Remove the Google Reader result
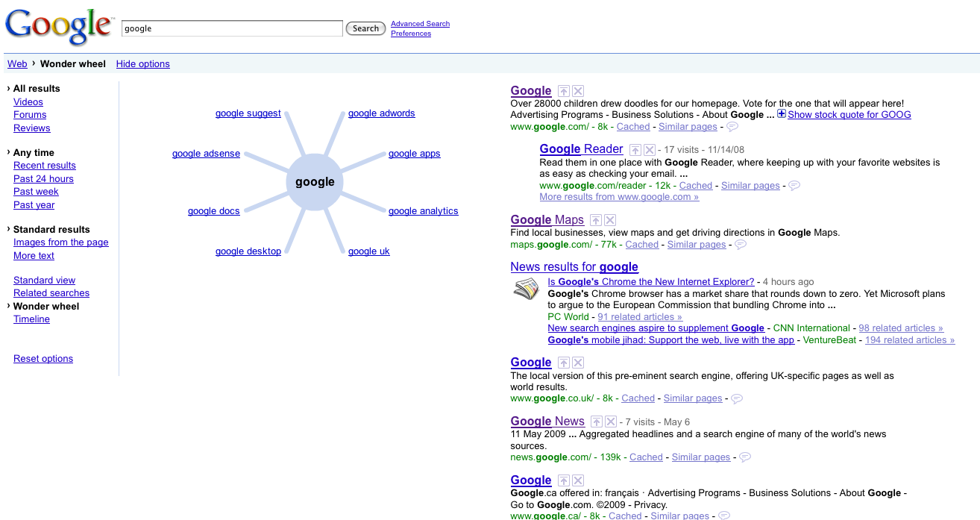Screen dimensions: 980x520 point(650,150)
